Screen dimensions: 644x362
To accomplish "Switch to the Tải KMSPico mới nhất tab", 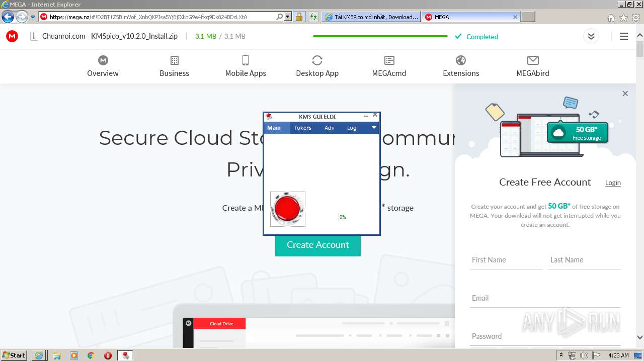I will pyautogui.click(x=371, y=17).
